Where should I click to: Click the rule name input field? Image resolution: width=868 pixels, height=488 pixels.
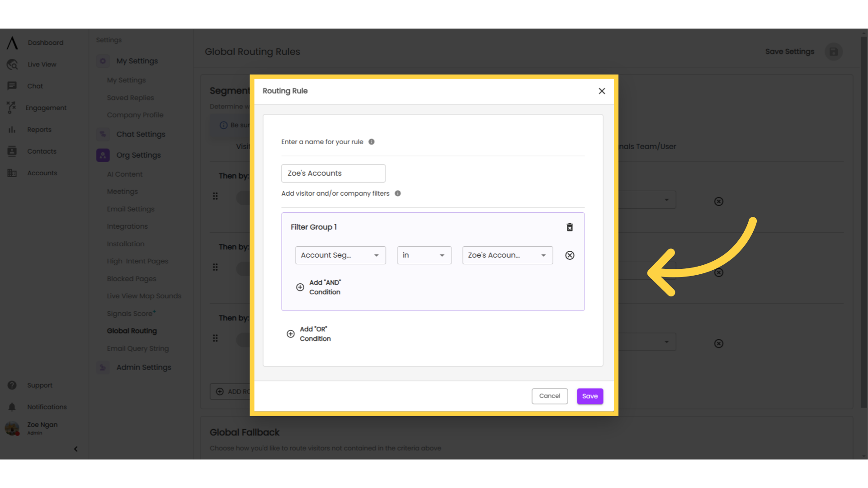click(333, 173)
